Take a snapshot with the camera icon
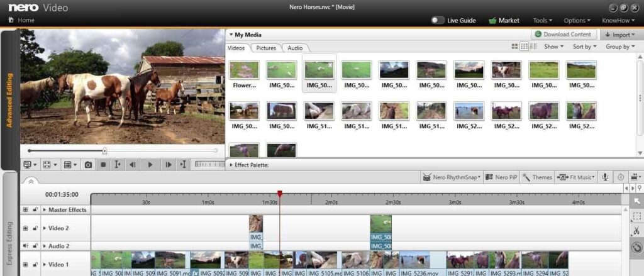This screenshot has width=644, height=276. click(x=88, y=165)
